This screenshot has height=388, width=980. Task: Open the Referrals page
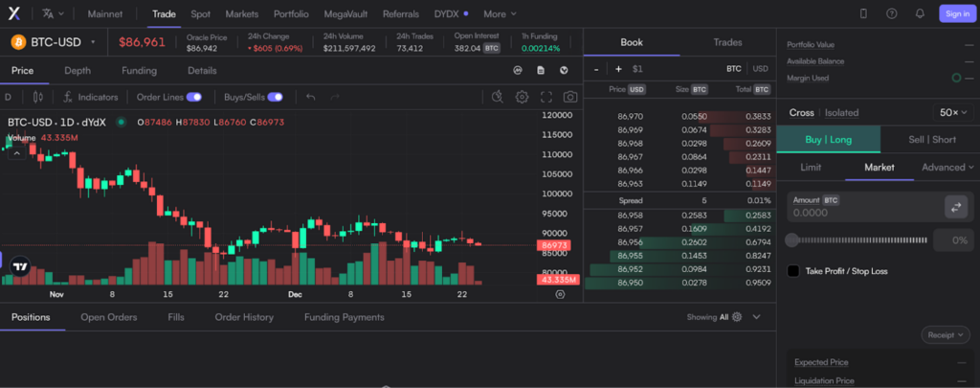point(401,13)
